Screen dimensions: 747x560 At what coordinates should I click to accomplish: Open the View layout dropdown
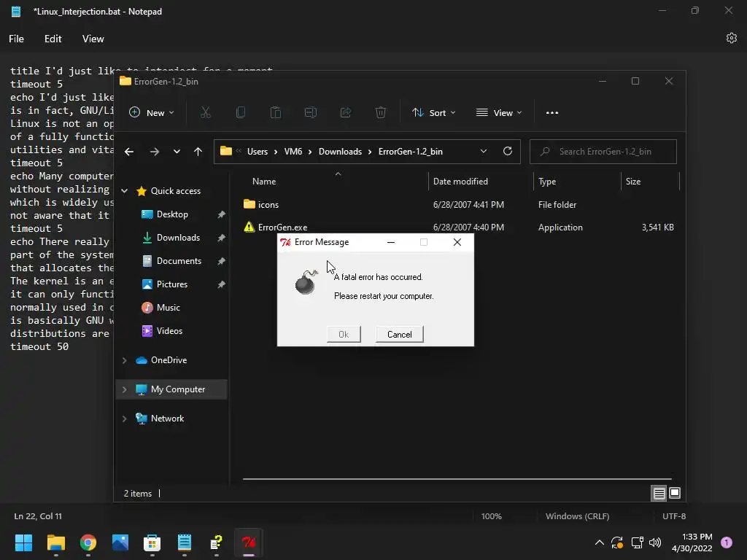(499, 113)
